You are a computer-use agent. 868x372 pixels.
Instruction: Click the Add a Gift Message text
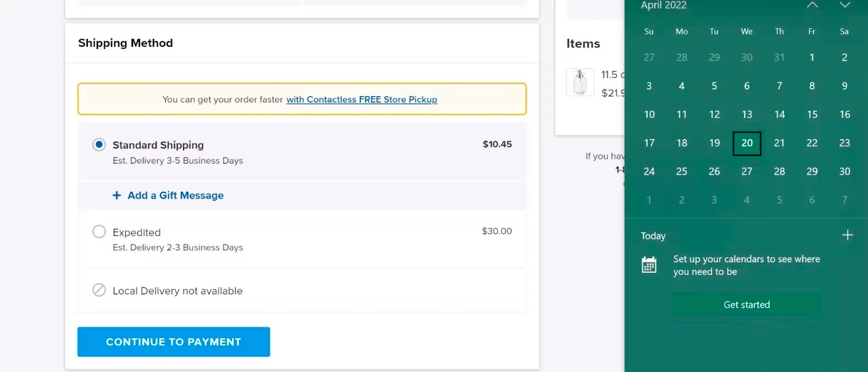pos(176,196)
